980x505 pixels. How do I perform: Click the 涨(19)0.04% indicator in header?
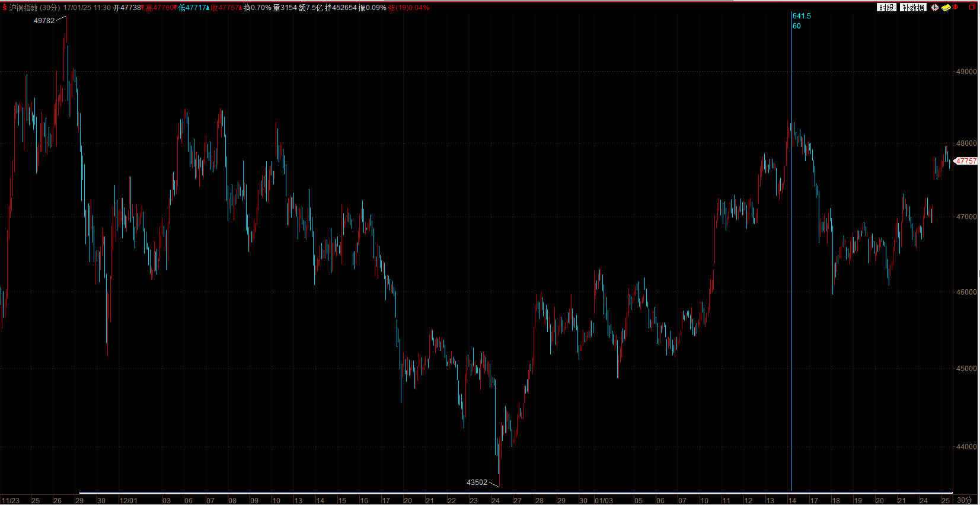click(x=409, y=8)
